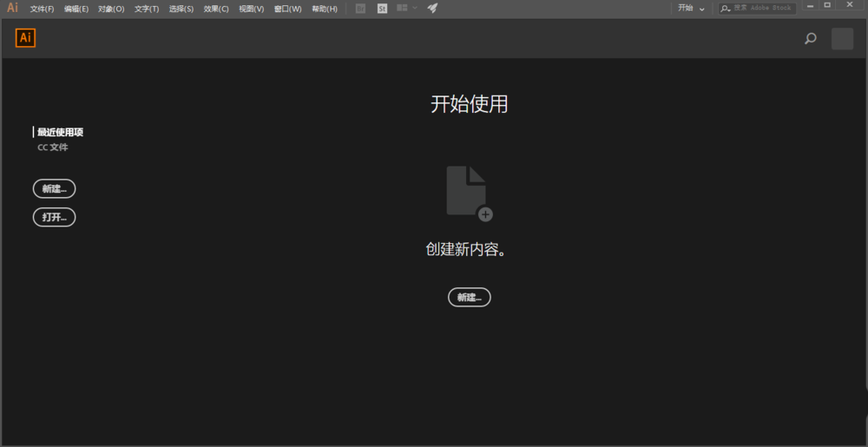Maximize the Illustrator window

827,5
